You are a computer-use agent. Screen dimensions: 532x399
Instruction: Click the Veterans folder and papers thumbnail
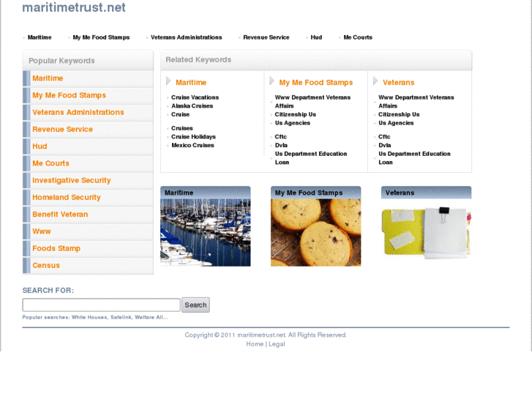[426, 233]
